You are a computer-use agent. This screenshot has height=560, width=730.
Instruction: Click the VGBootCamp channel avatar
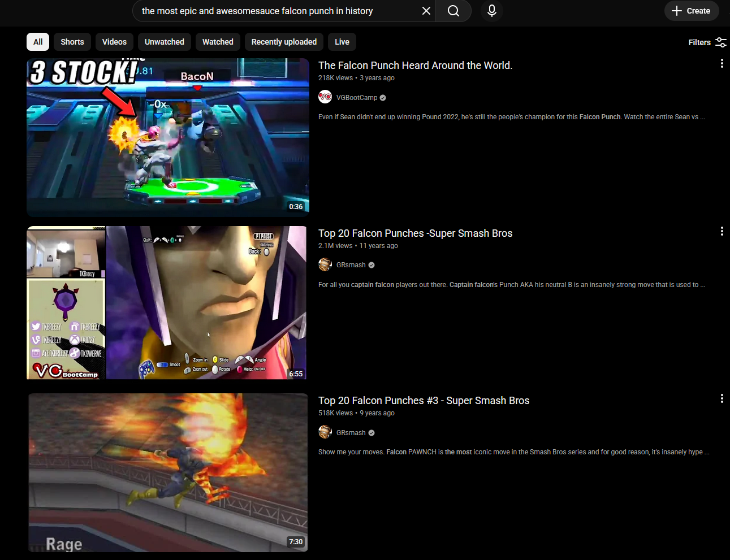point(325,97)
